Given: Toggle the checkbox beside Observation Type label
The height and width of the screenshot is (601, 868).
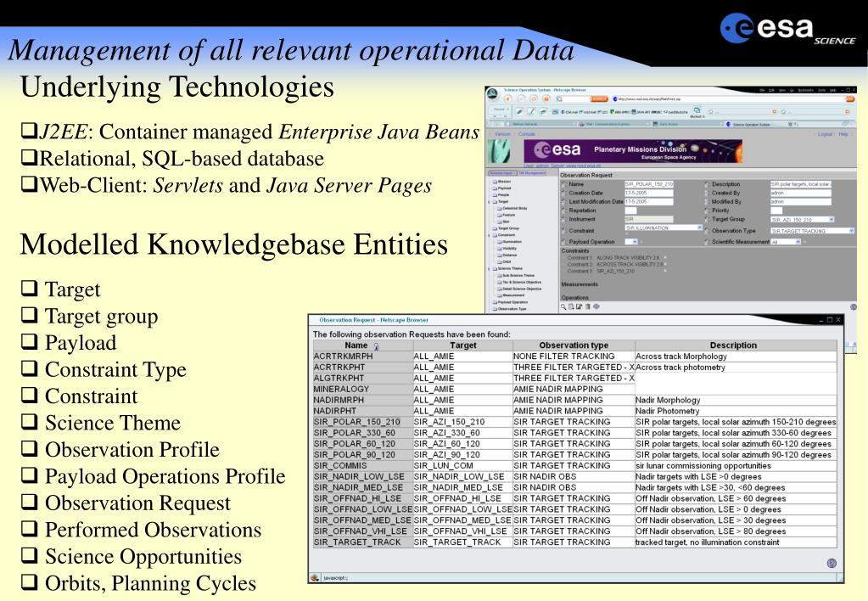Looking at the screenshot, I should (x=707, y=230).
